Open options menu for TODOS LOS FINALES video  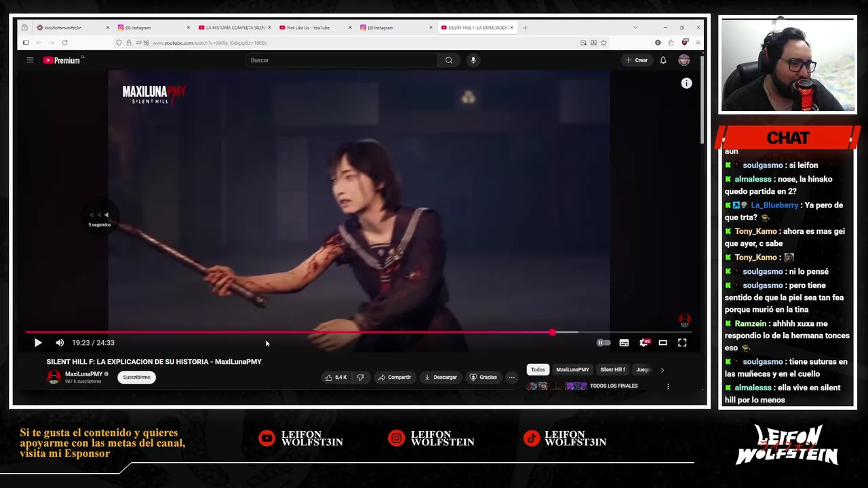[x=668, y=387]
